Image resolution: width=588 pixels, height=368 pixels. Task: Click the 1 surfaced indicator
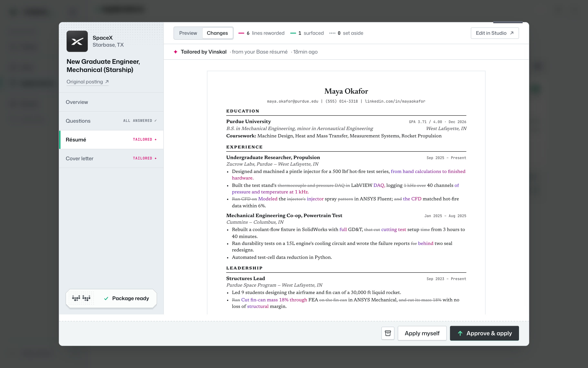tap(307, 33)
